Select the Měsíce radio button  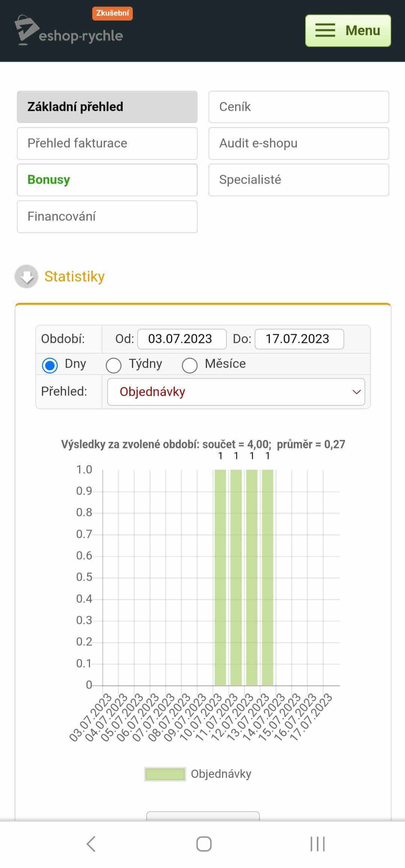[x=189, y=365]
